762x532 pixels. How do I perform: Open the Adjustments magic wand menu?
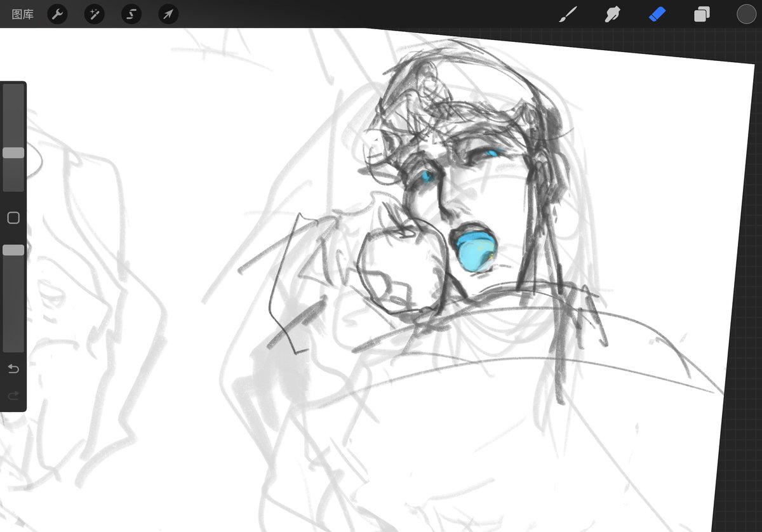95,14
